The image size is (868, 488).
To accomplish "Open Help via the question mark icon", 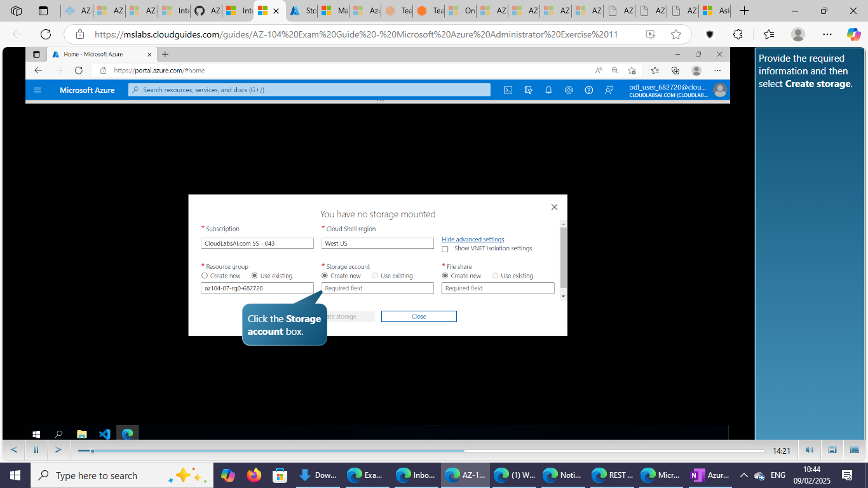I will [x=588, y=90].
